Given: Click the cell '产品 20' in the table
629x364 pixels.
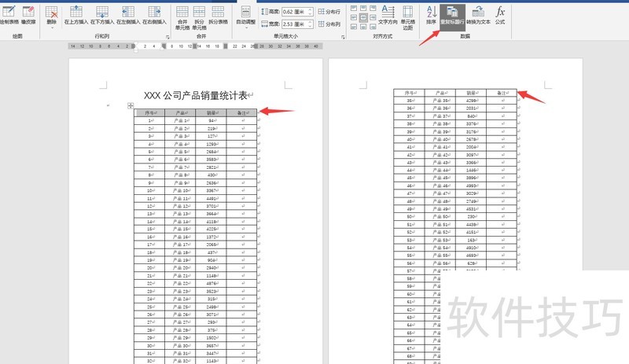Looking at the screenshot, I should click(x=180, y=267).
